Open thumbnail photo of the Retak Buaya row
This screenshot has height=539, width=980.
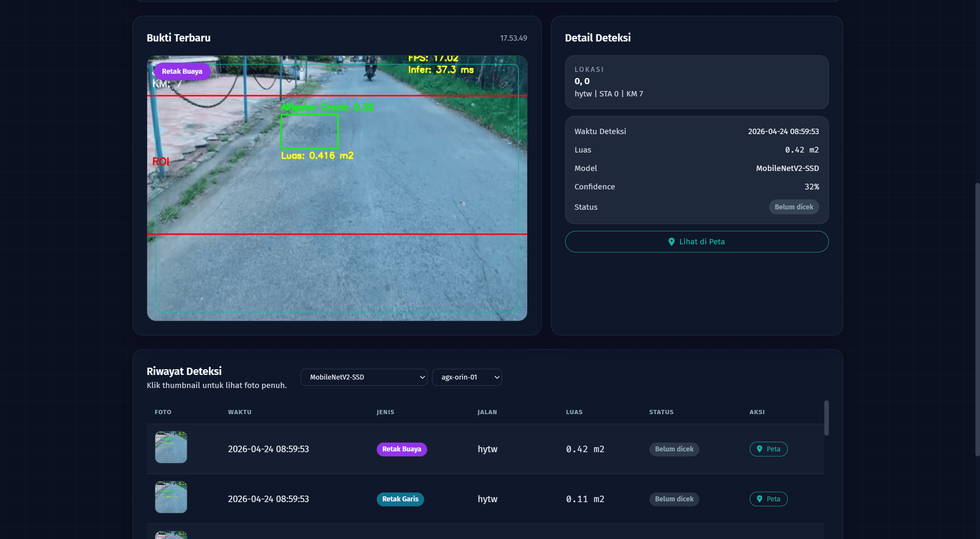pos(171,447)
